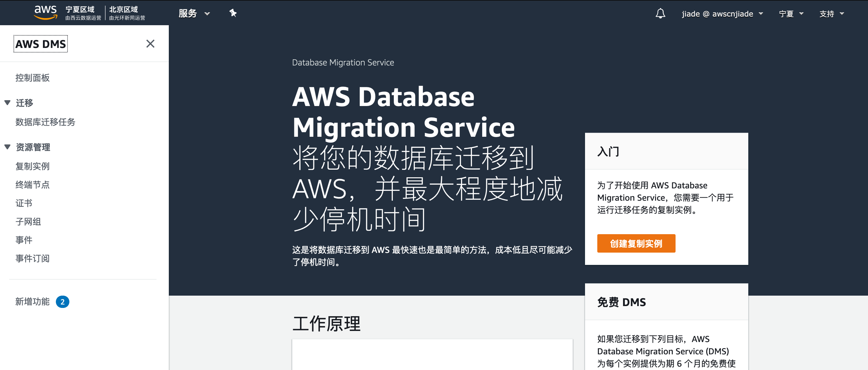
Task: Collapse the 迁移 section triangle
Action: (x=7, y=103)
